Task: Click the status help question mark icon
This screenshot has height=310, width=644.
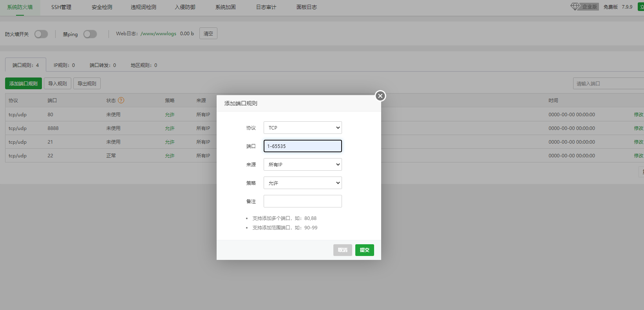Action: click(x=121, y=100)
